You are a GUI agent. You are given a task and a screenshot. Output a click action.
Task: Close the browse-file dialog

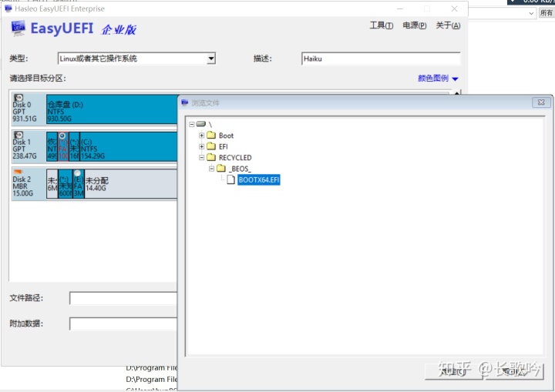[x=541, y=102]
